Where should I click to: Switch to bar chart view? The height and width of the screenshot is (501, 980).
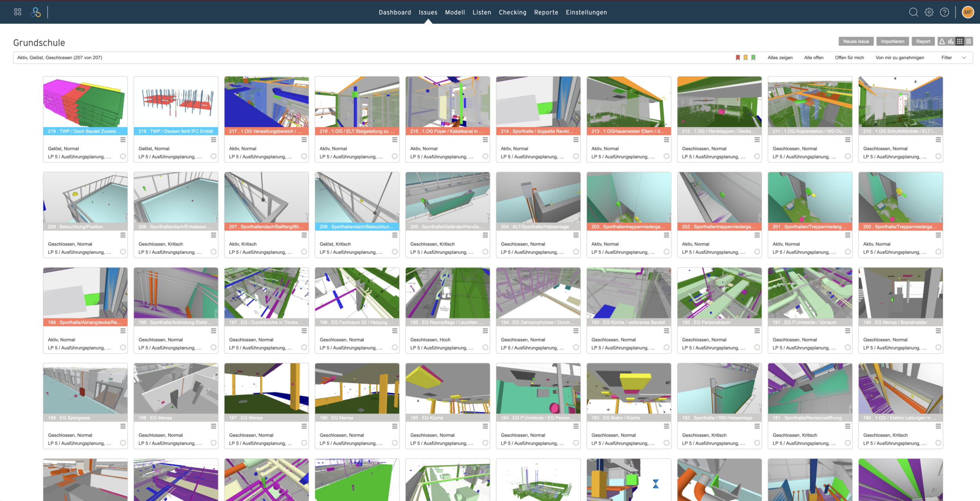[x=951, y=41]
